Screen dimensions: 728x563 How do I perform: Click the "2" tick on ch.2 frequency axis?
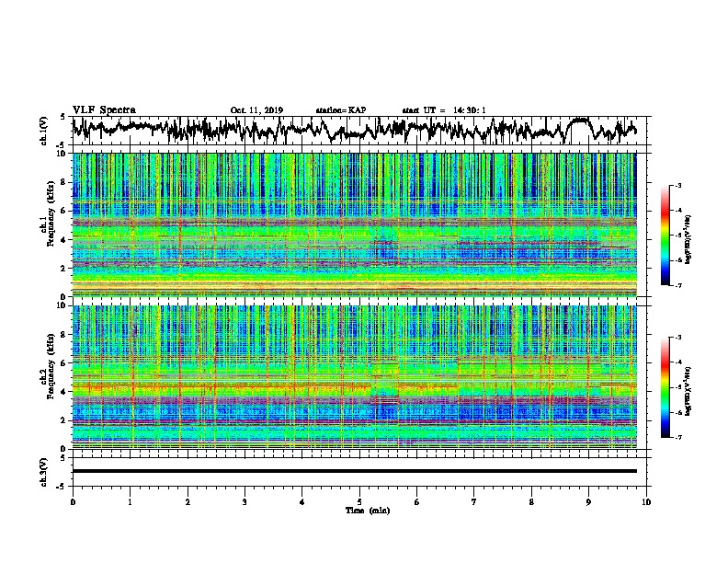tap(65, 420)
